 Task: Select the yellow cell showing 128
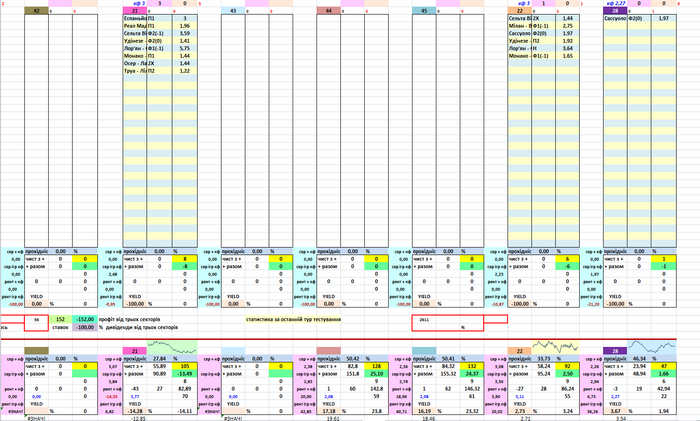[x=376, y=366]
